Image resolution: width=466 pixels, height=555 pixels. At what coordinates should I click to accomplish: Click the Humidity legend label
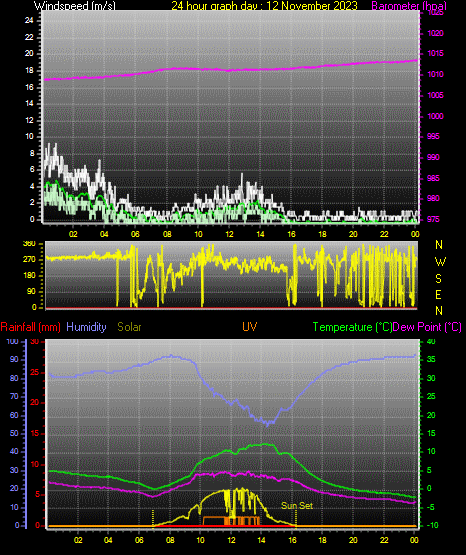pyautogui.click(x=86, y=327)
